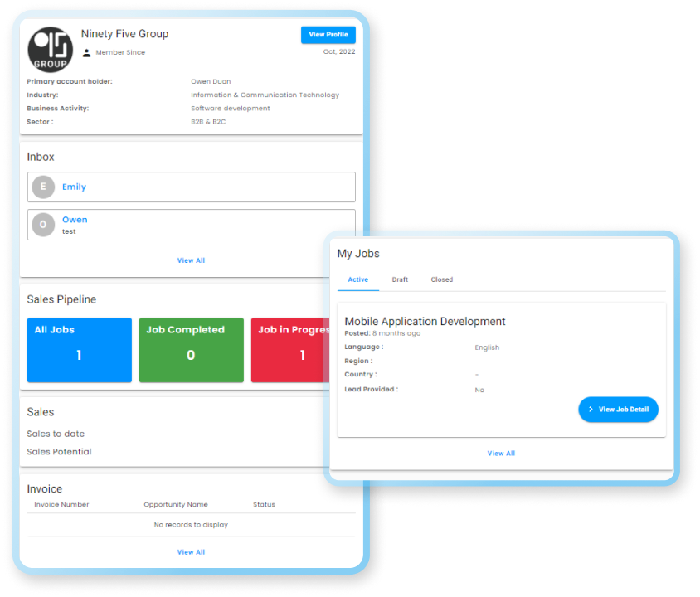Switch to the Draft jobs tab
700x597 pixels.
pyautogui.click(x=400, y=279)
